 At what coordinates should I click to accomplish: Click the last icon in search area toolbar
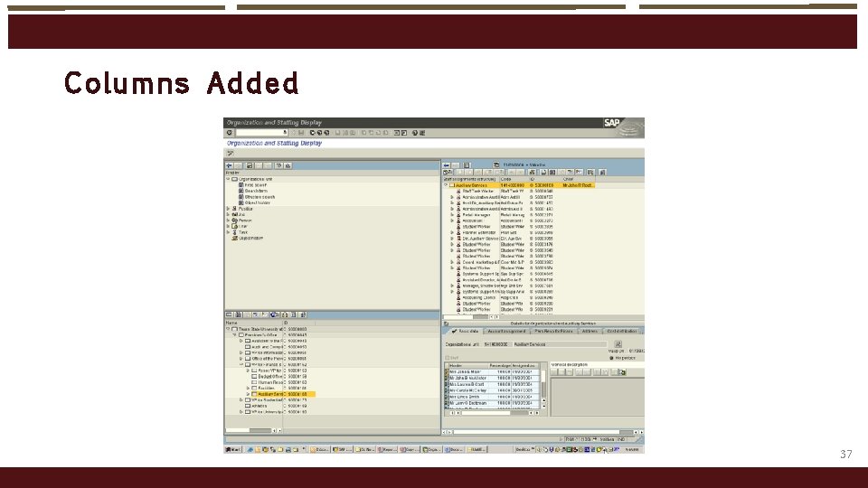[288, 165]
